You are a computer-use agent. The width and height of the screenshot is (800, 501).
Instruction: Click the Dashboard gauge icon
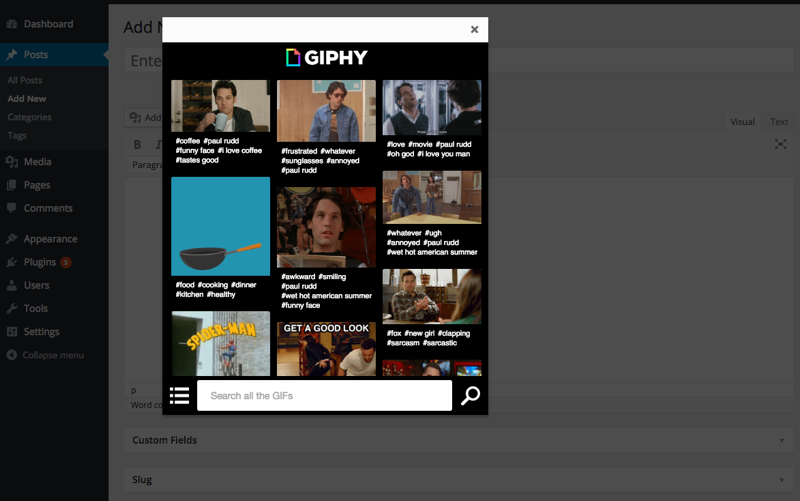[12, 24]
